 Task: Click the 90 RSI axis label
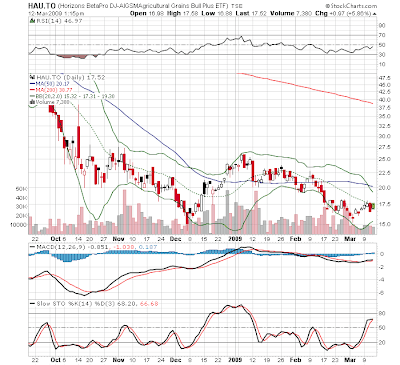pos(381,25)
